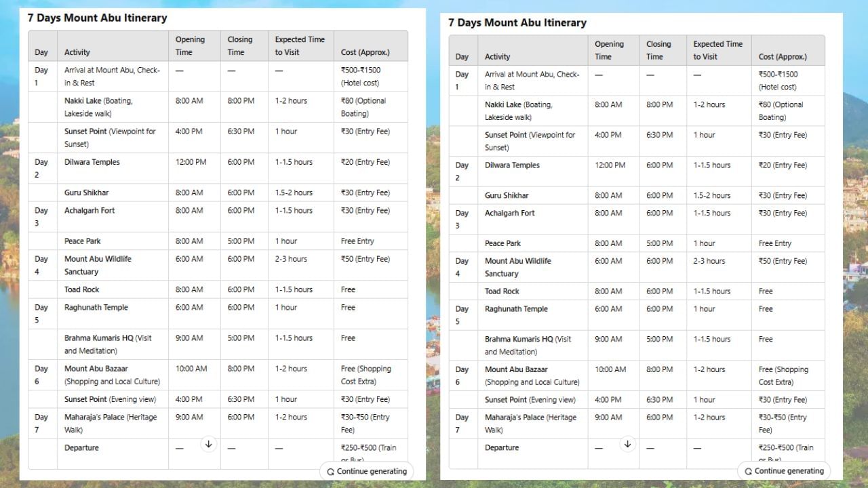This screenshot has width=868, height=488.
Task: Click 12:00 PM opening time in right table
Action: tap(611, 165)
